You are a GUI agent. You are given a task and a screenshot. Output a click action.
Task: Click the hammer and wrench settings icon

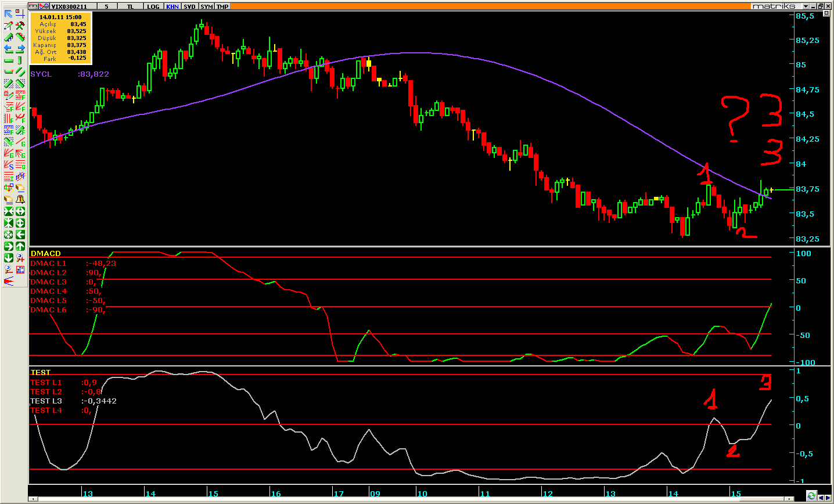[20, 26]
